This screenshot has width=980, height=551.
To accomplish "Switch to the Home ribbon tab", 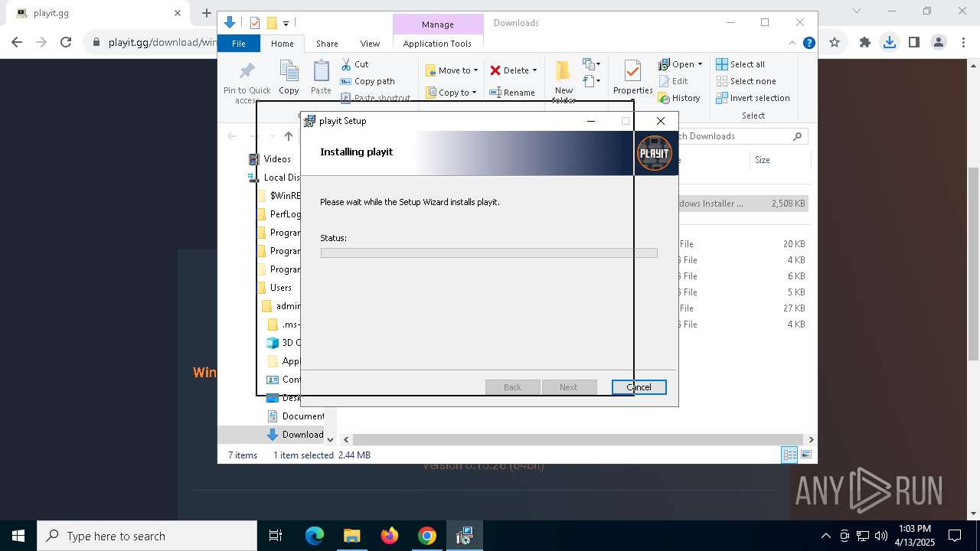I will [x=282, y=44].
